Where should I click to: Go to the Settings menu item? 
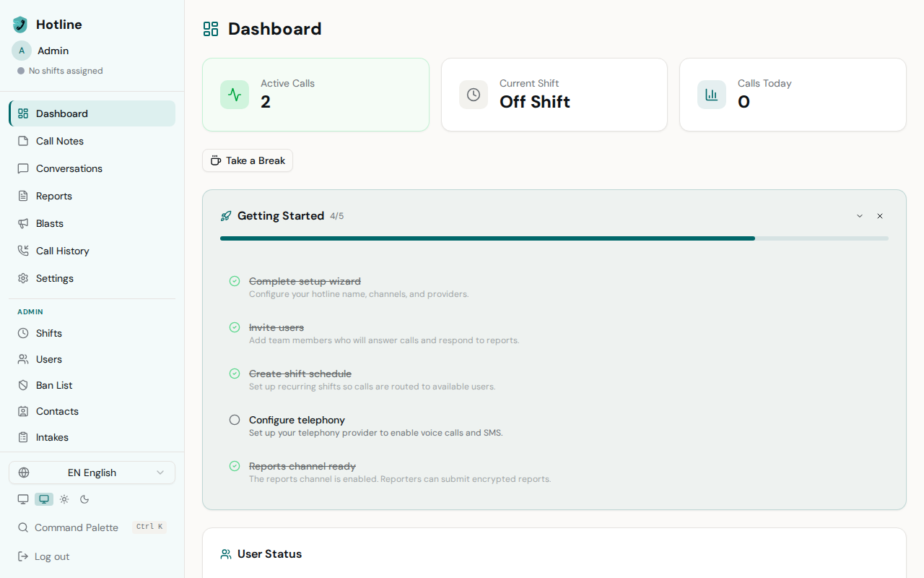click(x=55, y=278)
